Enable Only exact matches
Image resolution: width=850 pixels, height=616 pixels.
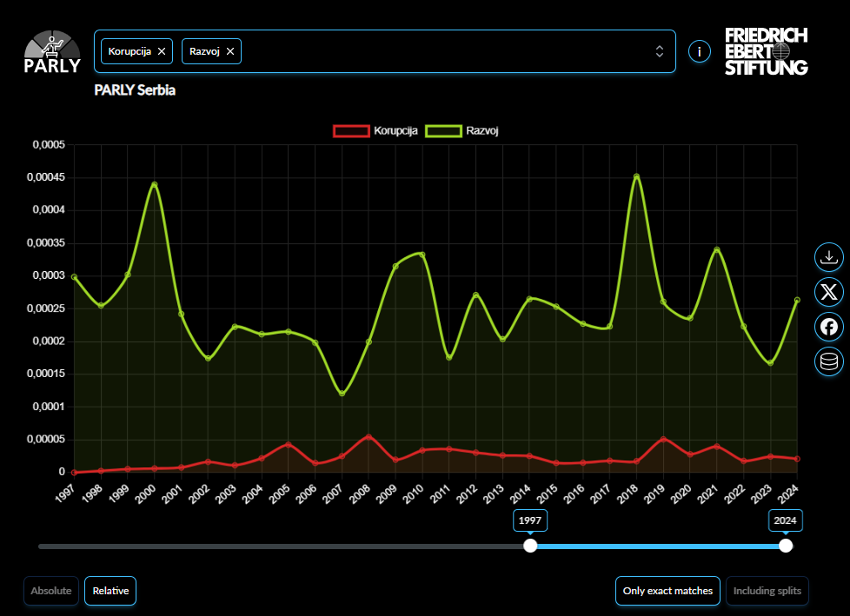coord(667,591)
